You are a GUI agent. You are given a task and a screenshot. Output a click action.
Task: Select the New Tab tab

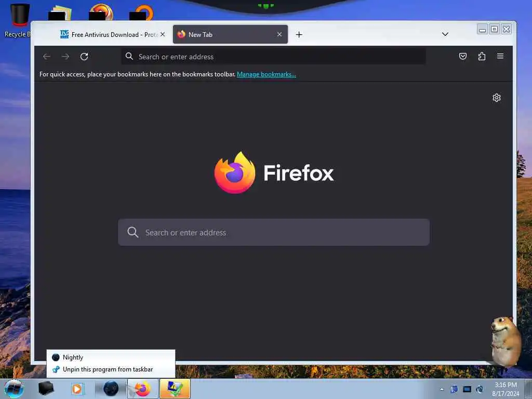[230, 34]
